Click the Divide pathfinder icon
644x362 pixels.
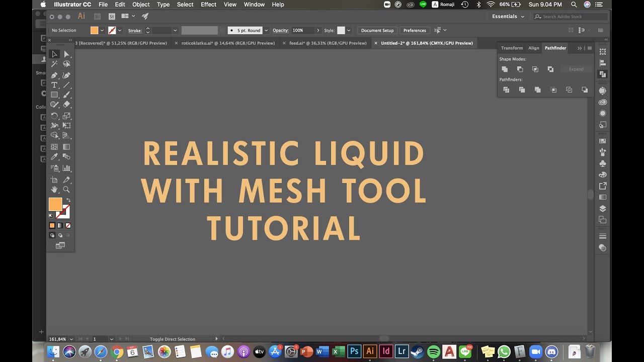pyautogui.click(x=506, y=89)
